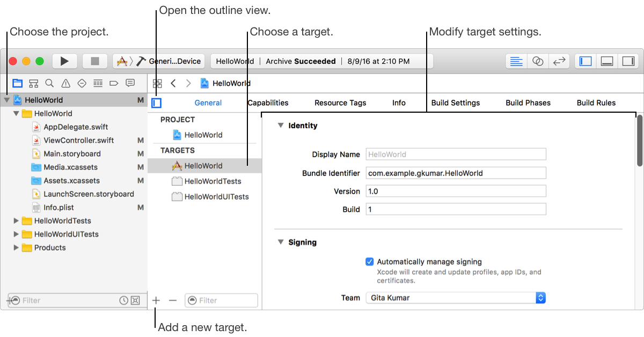Open the scheme selector next to Generic Device

click(x=122, y=61)
